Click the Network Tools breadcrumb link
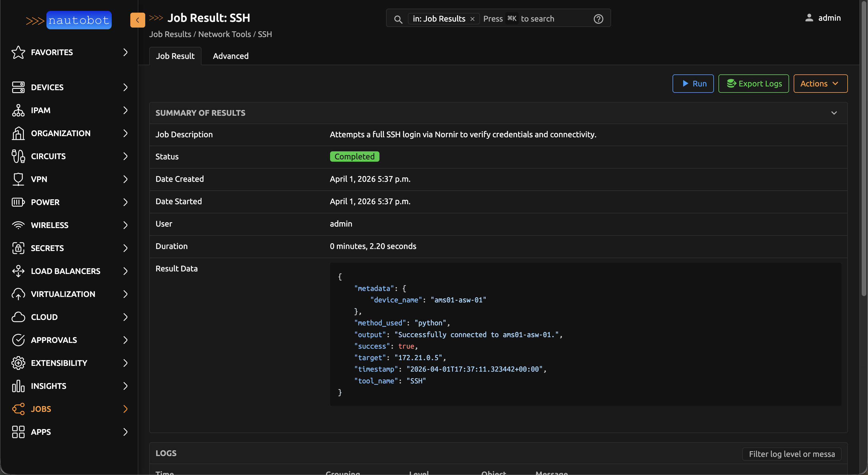868x475 pixels. pos(224,34)
